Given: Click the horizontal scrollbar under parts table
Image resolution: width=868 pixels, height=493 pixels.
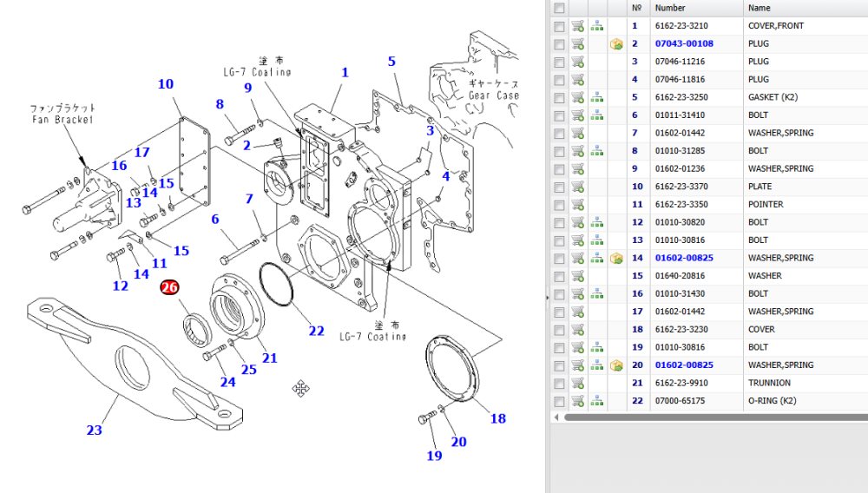Looking at the screenshot, I should click(x=715, y=417).
